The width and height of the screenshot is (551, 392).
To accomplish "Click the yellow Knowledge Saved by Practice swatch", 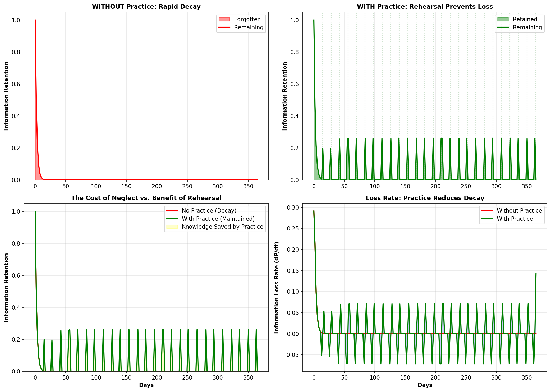I will pos(172,227).
